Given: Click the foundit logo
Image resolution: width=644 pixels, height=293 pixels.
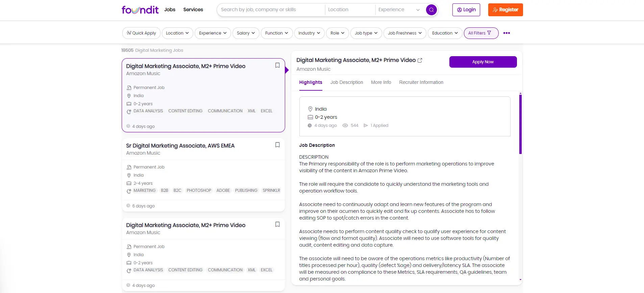Looking at the screenshot, I should (x=140, y=10).
